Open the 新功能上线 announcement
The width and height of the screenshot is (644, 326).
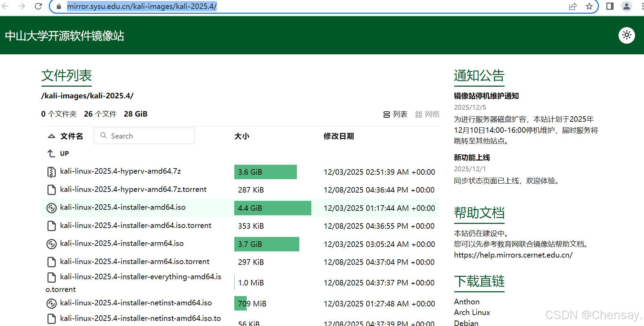pyautogui.click(x=472, y=157)
